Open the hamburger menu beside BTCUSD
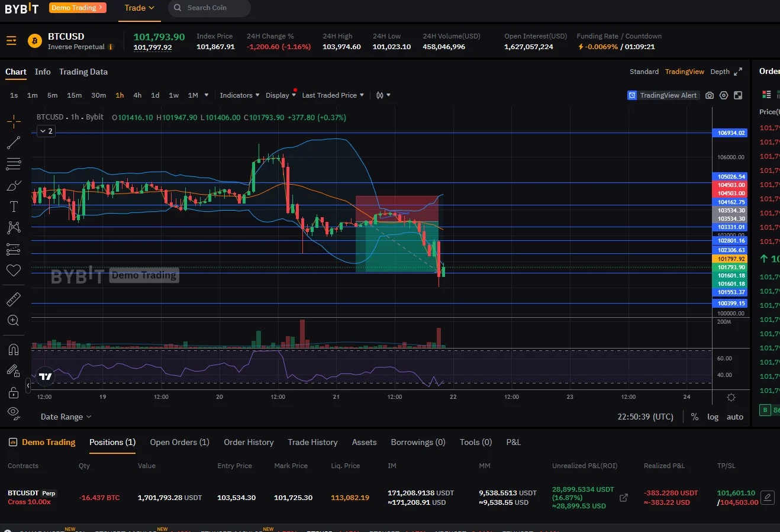780x532 pixels. pyautogui.click(x=11, y=41)
